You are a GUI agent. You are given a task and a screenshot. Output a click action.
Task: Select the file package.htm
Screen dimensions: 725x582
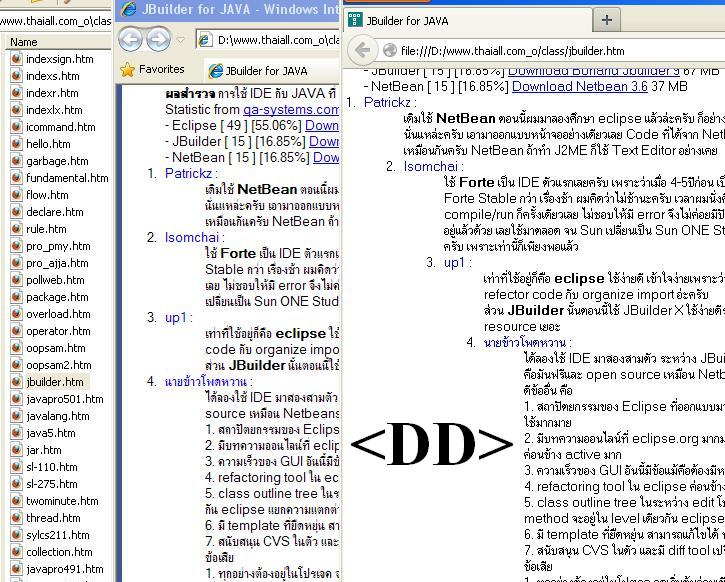(x=57, y=297)
